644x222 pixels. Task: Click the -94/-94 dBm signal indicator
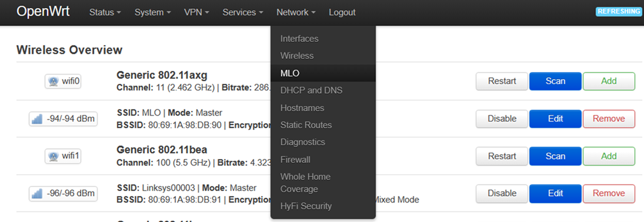(x=63, y=119)
